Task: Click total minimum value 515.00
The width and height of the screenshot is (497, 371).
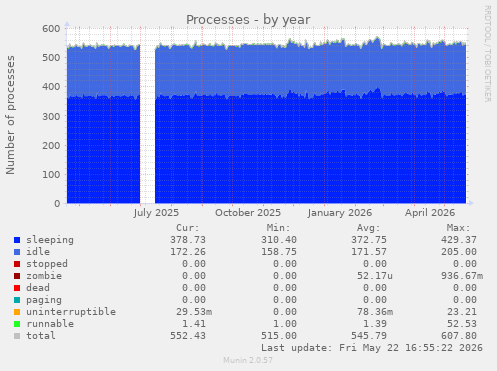Action: coord(279,336)
